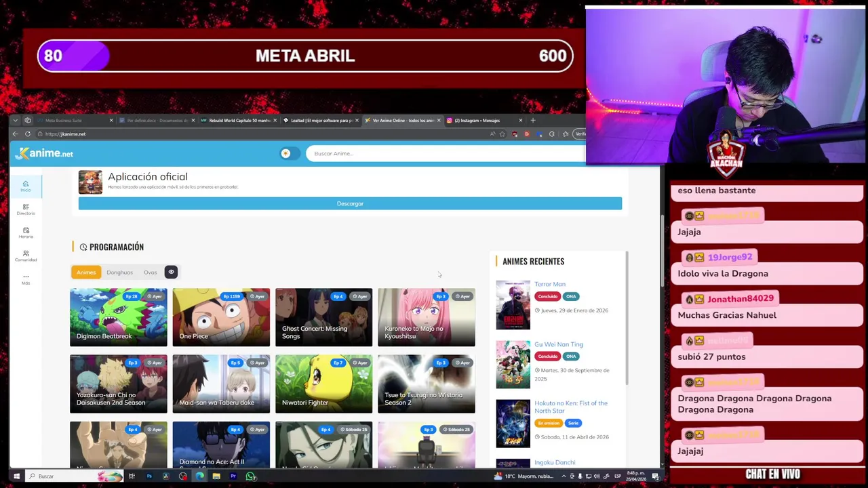Screen dimensions: 868x488
Task: Toggle the light/dark theme switch
Action: 289,153
